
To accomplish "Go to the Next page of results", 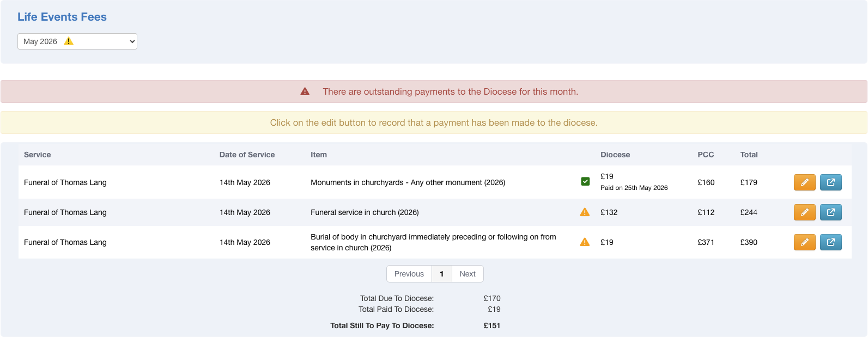I will tap(468, 274).
